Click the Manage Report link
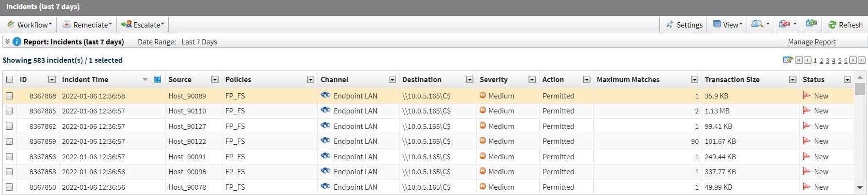The width and height of the screenshot is (868, 195). tap(812, 42)
